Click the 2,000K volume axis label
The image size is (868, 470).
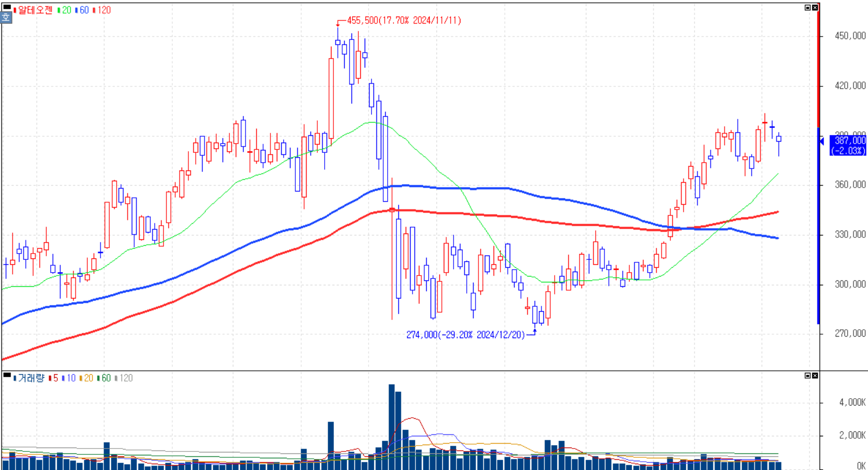(852, 435)
